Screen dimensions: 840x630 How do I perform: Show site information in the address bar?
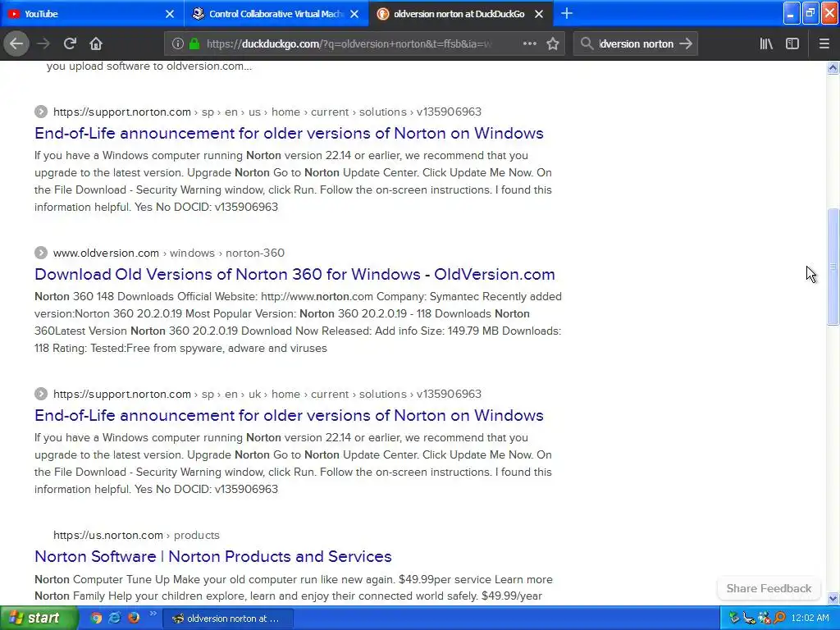(x=178, y=44)
